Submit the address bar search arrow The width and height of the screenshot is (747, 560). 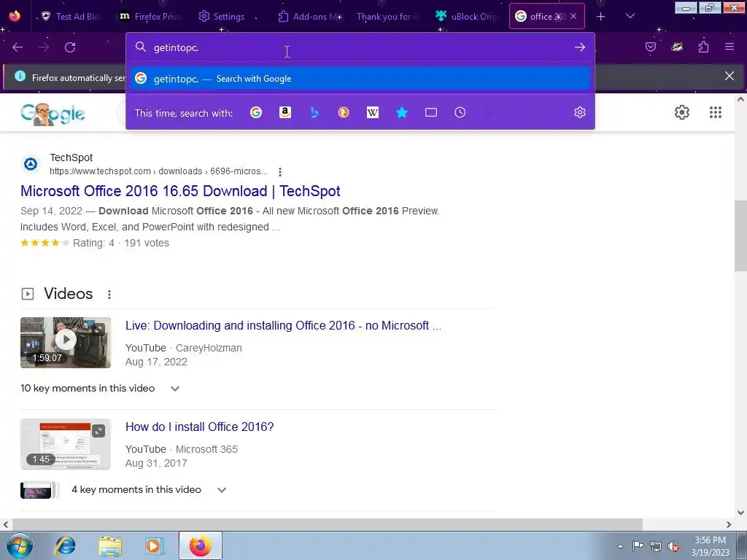point(580,47)
